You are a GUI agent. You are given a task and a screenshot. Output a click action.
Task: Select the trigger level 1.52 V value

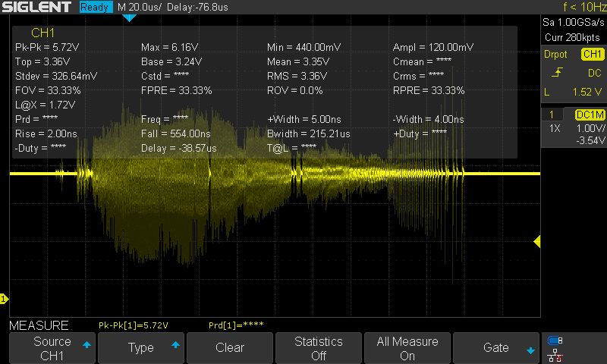pos(587,92)
